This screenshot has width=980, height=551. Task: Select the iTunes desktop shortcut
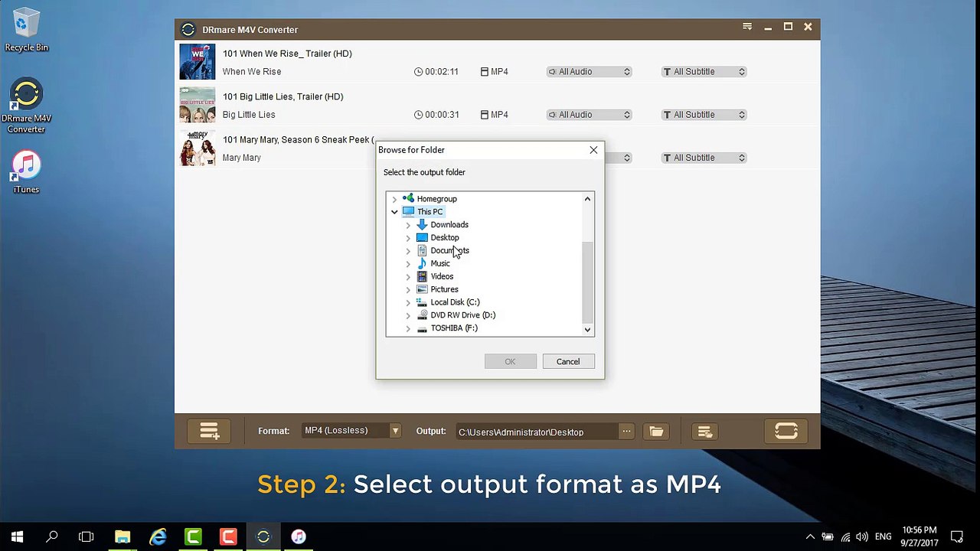click(x=26, y=172)
